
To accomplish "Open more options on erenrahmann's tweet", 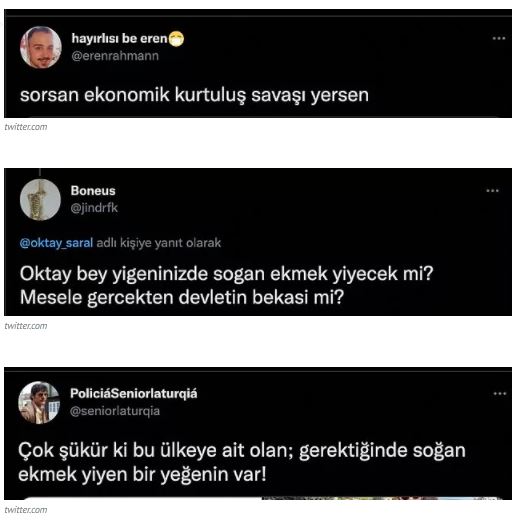I will point(499,38).
